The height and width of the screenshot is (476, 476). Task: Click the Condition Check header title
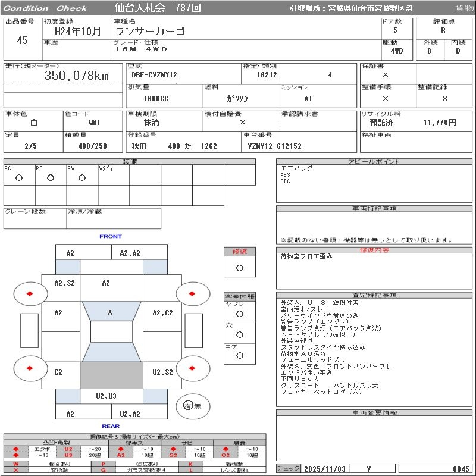pos(45,8)
